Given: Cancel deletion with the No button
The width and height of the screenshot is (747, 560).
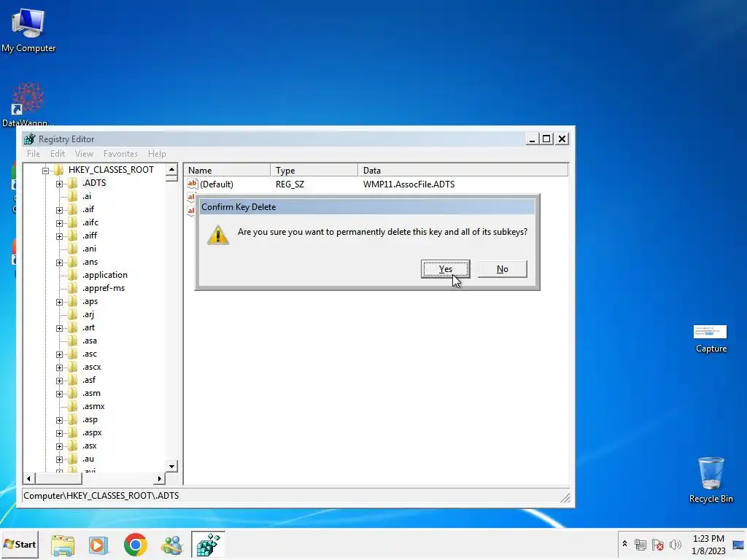Looking at the screenshot, I should (x=502, y=269).
